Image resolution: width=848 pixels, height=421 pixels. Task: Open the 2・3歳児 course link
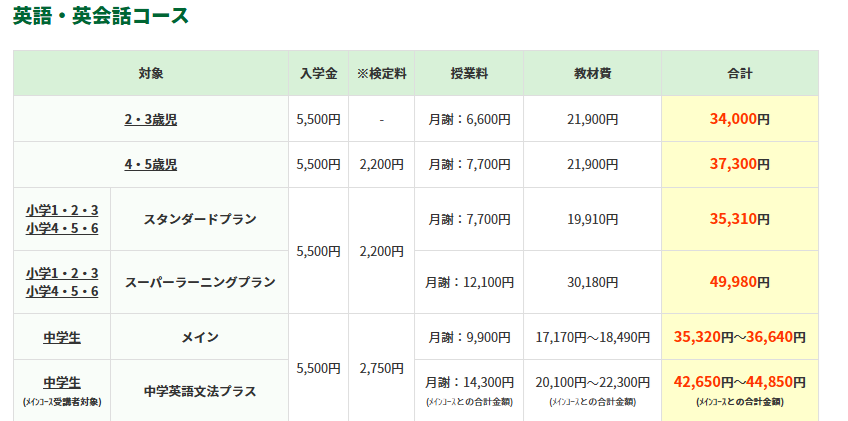pos(150,119)
